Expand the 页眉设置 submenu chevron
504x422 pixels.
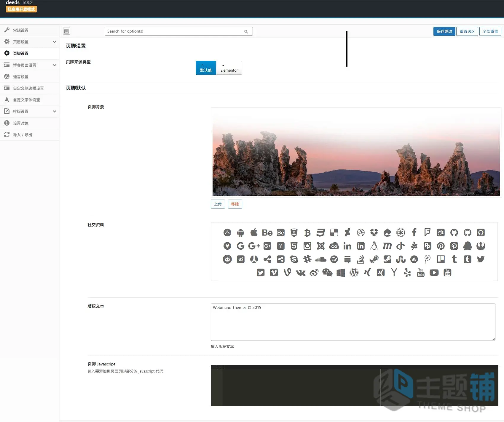[x=55, y=42]
